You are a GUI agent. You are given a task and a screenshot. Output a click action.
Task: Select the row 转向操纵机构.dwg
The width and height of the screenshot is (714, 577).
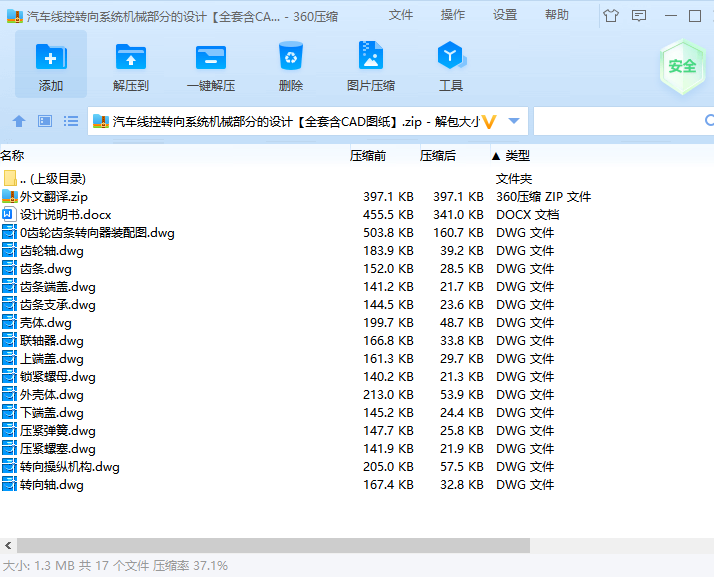tap(357, 466)
